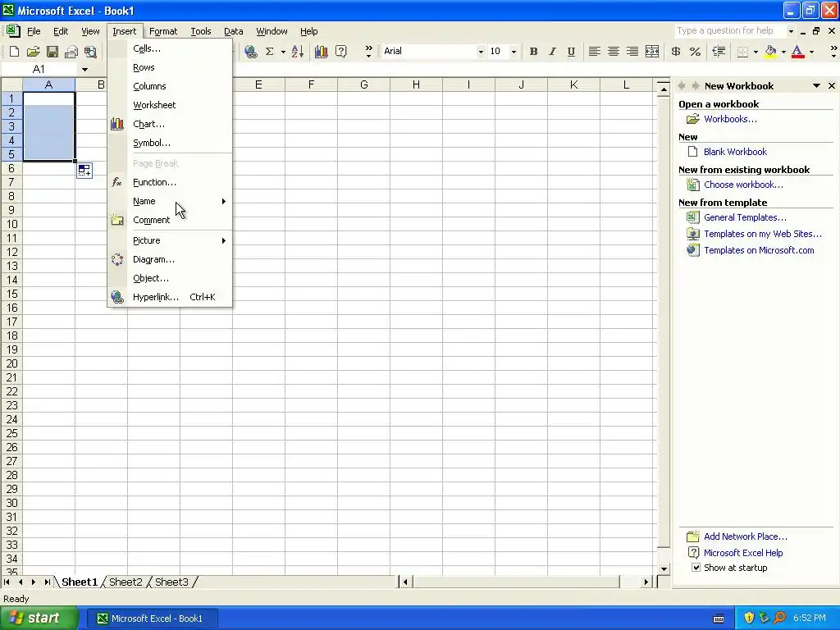This screenshot has width=840, height=630.
Task: Switch to the Sheet3 tab
Action: point(172,582)
